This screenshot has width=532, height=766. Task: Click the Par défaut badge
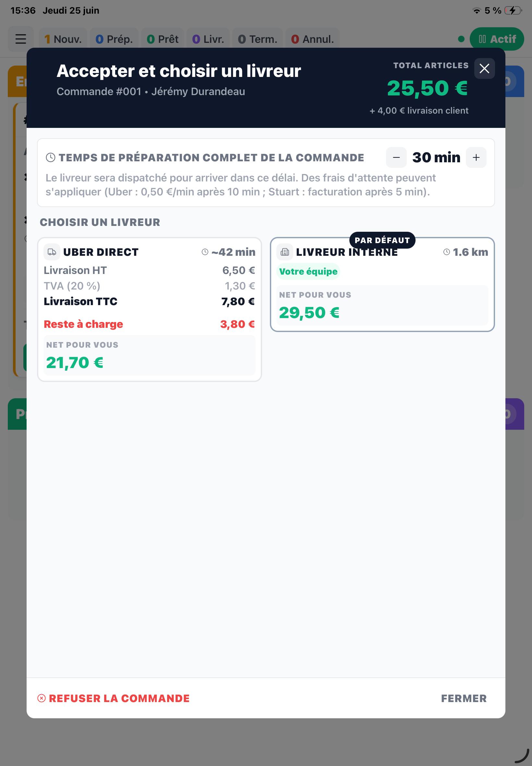[382, 240]
